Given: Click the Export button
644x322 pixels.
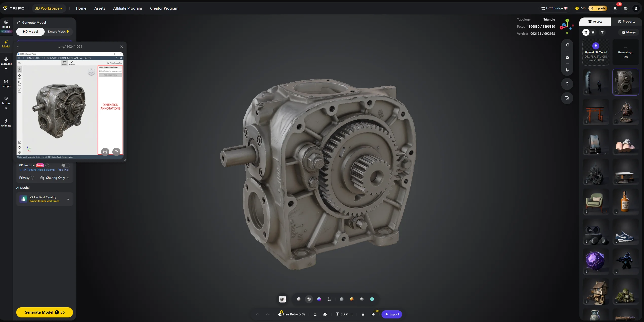Looking at the screenshot, I should (x=392, y=314).
